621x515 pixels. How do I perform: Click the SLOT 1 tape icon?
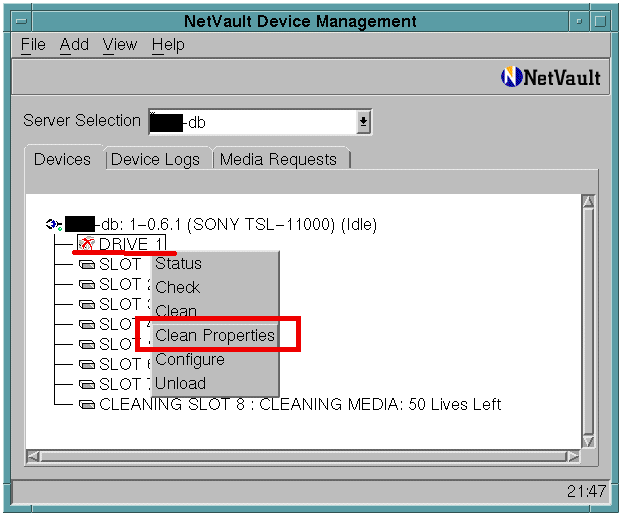[x=87, y=264]
